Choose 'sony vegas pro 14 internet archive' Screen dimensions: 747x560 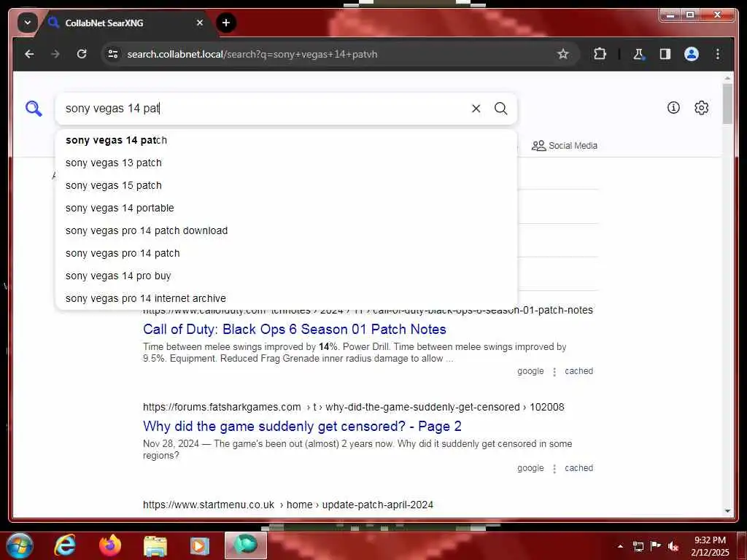click(286, 298)
